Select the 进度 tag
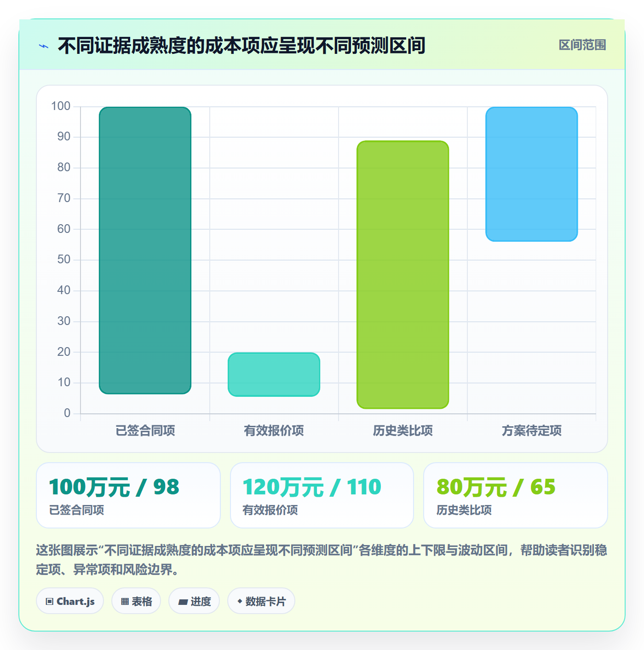 click(194, 601)
